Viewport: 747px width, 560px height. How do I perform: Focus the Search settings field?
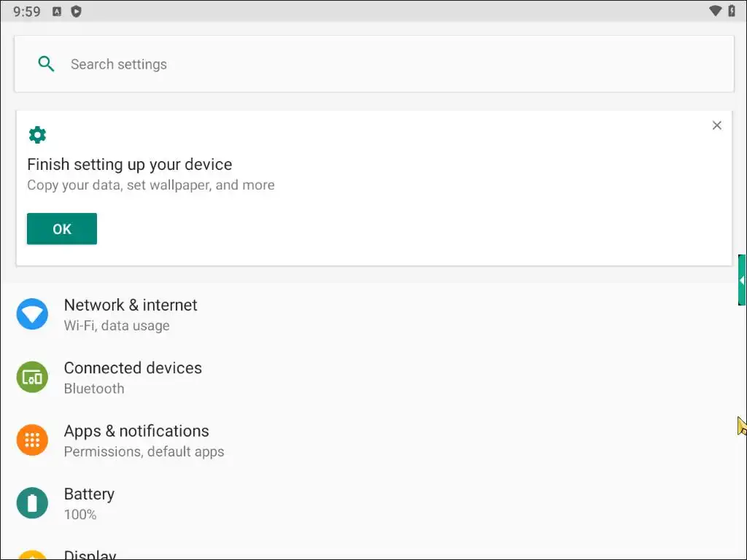pyautogui.click(x=365, y=64)
